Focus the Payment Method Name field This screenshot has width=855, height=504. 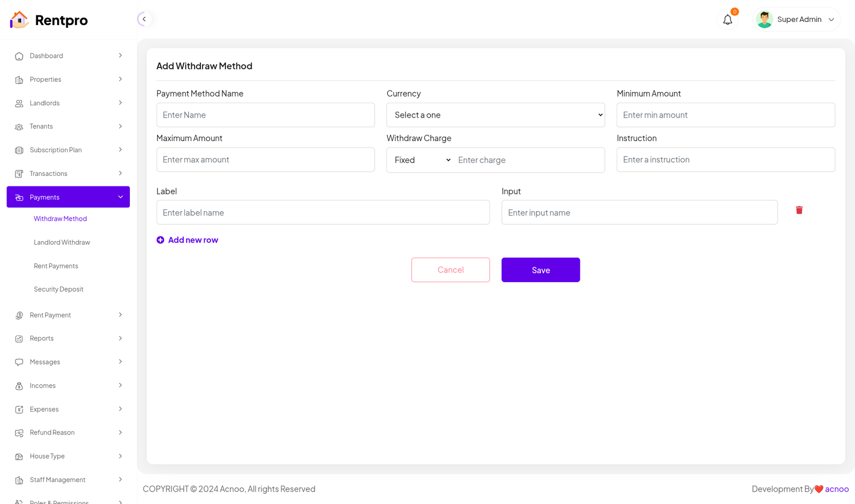266,115
